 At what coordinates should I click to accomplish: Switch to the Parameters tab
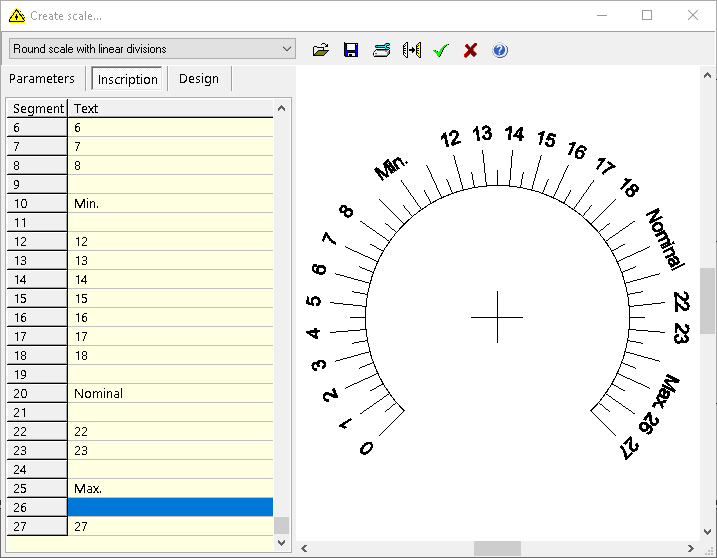(42, 79)
